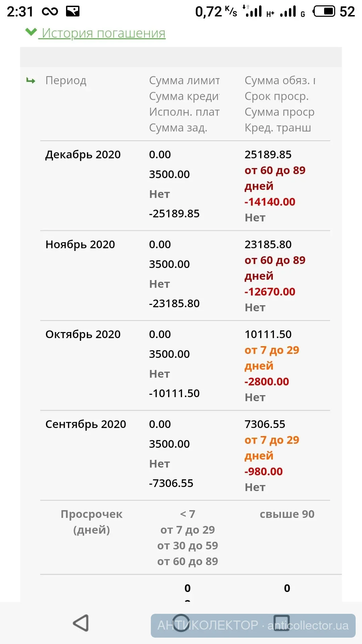Select the Декабрь 2020 row

pyautogui.click(x=83, y=155)
